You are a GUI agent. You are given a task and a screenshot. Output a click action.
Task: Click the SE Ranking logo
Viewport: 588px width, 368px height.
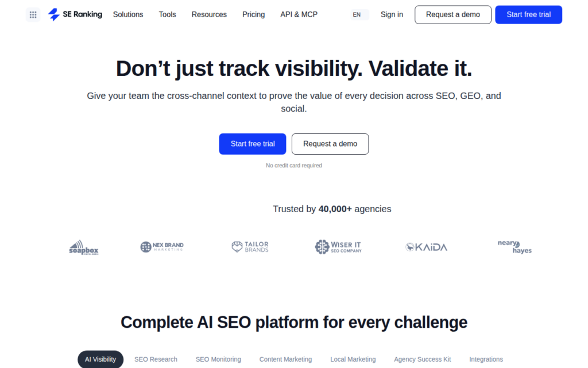tap(75, 14)
